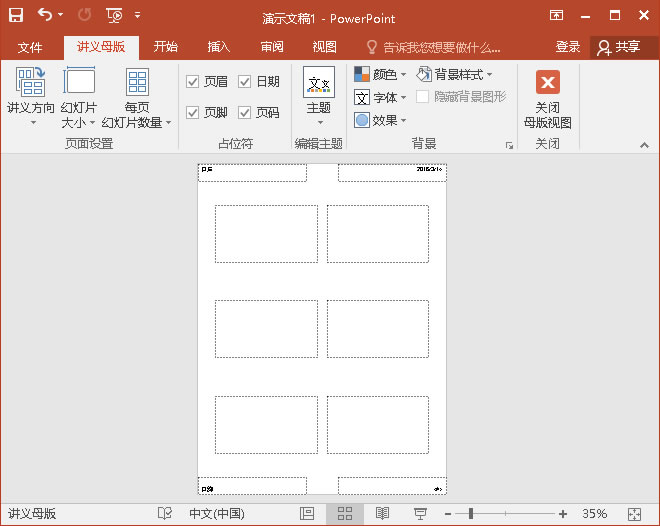Click the 讲义方向 orientation icon
660x526 pixels.
31,82
